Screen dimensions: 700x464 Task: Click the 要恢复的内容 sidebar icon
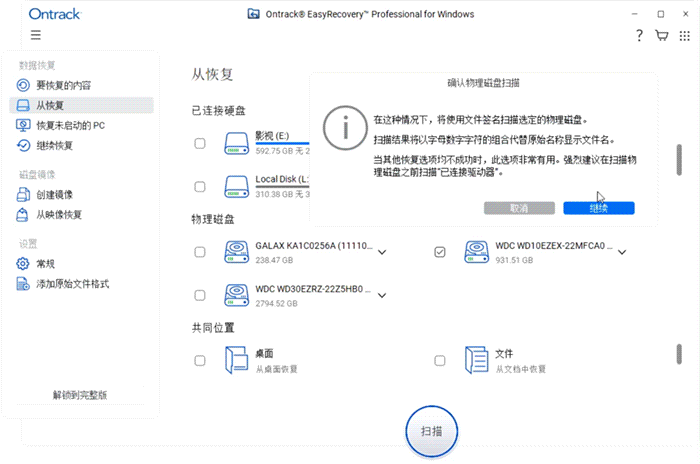pos(23,85)
